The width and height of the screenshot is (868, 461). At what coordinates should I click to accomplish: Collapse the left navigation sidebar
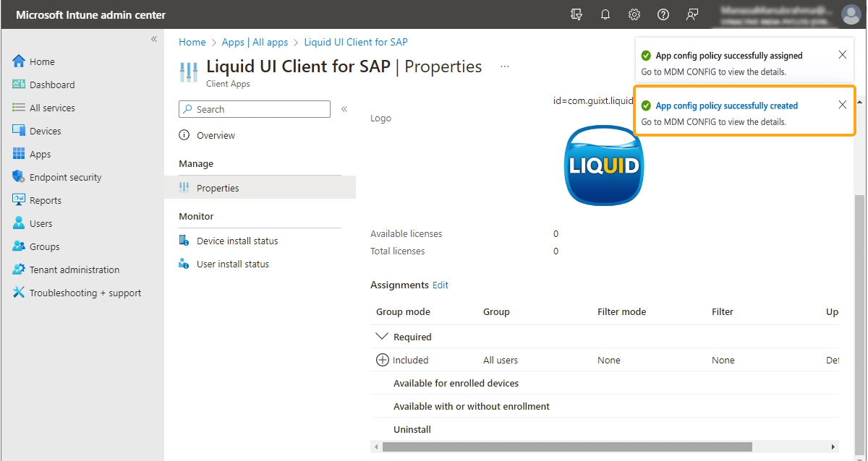[154, 39]
